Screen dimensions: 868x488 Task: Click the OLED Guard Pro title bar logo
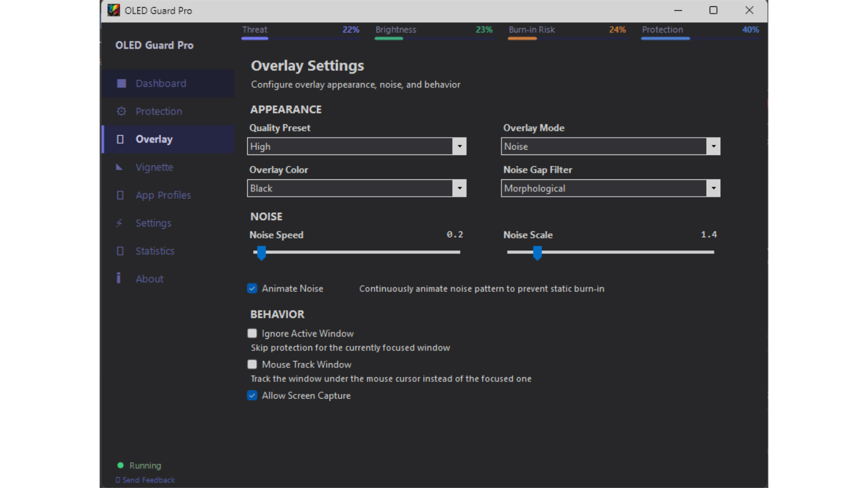pos(113,10)
